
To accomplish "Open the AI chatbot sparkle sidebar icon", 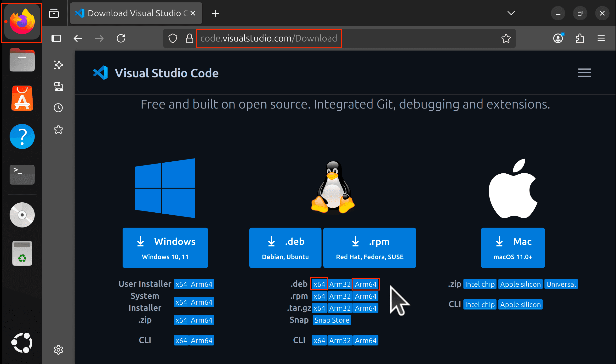I will (x=58, y=65).
